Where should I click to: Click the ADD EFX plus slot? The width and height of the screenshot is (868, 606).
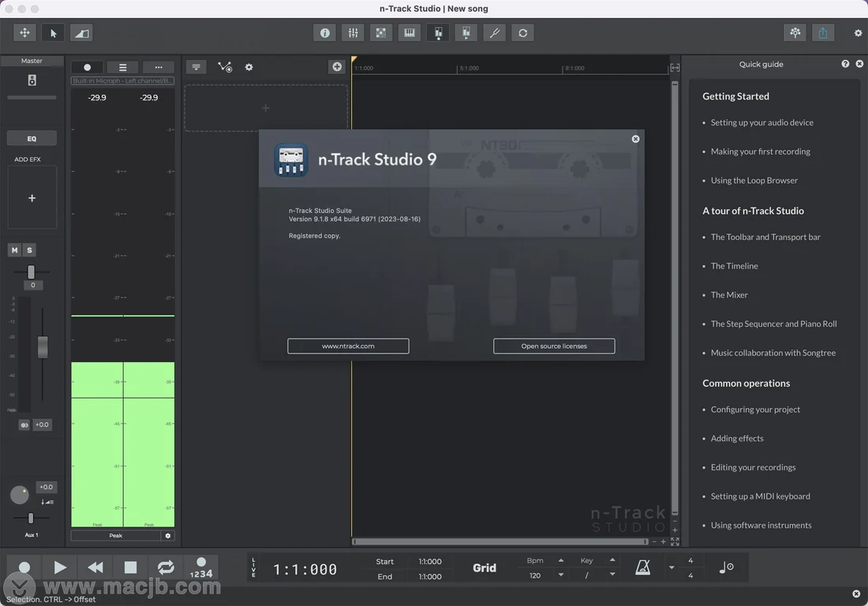click(32, 197)
